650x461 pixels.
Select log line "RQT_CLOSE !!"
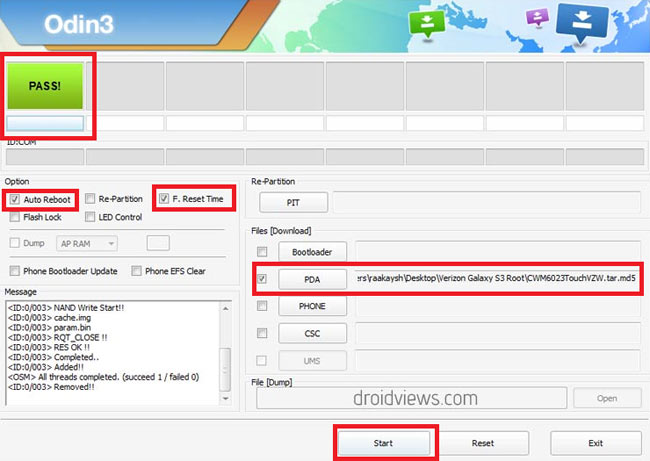(x=57, y=338)
